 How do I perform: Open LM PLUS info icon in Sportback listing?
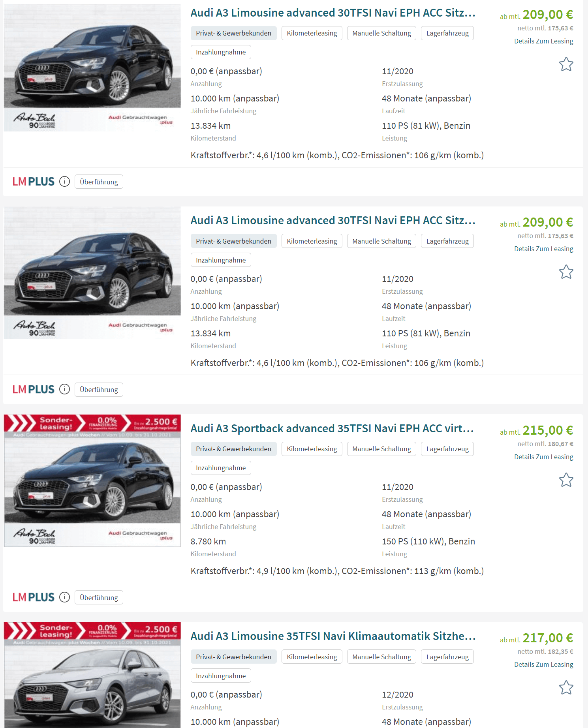pos(64,597)
